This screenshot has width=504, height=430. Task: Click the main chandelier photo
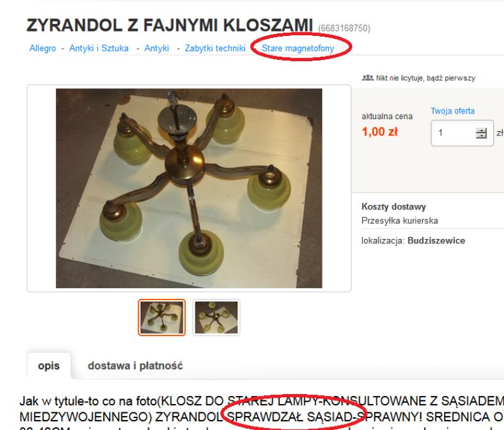pyautogui.click(x=189, y=188)
